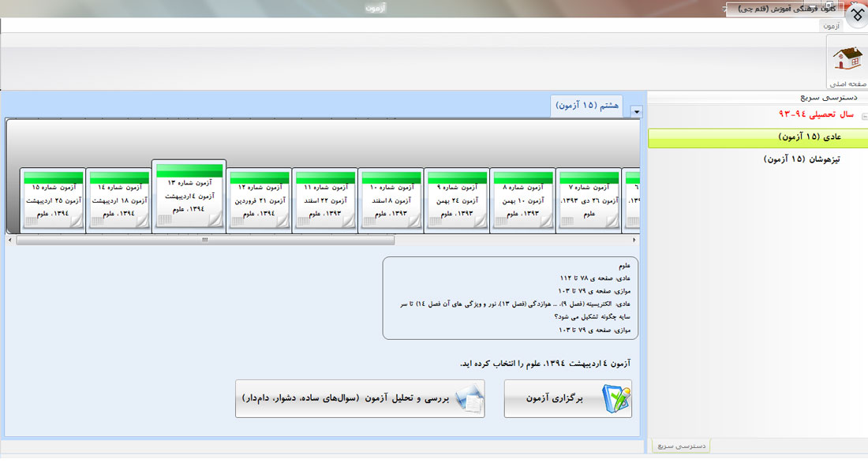
Task: Select the عادی (۱۵ آزمون) tree item
Action: (810, 137)
